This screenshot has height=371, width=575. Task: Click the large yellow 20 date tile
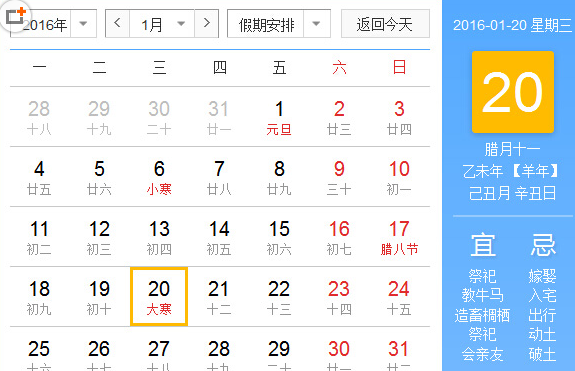(513, 92)
